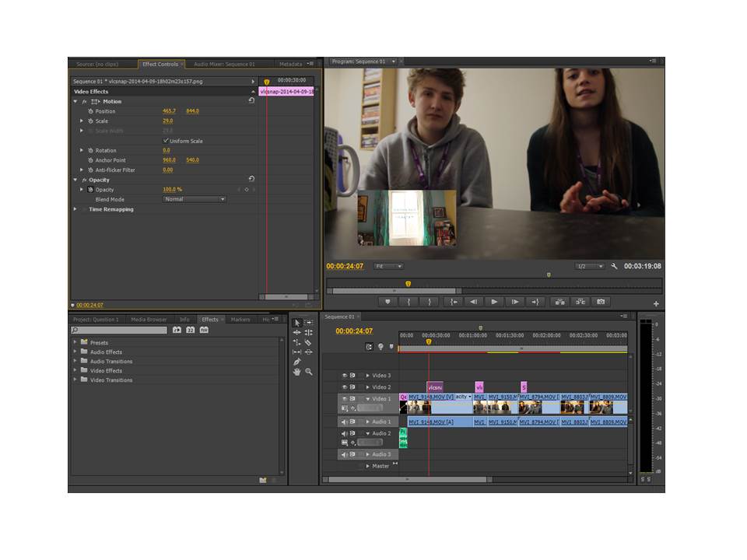Step back one frame
Screen dimensions: 747x560
(474, 302)
